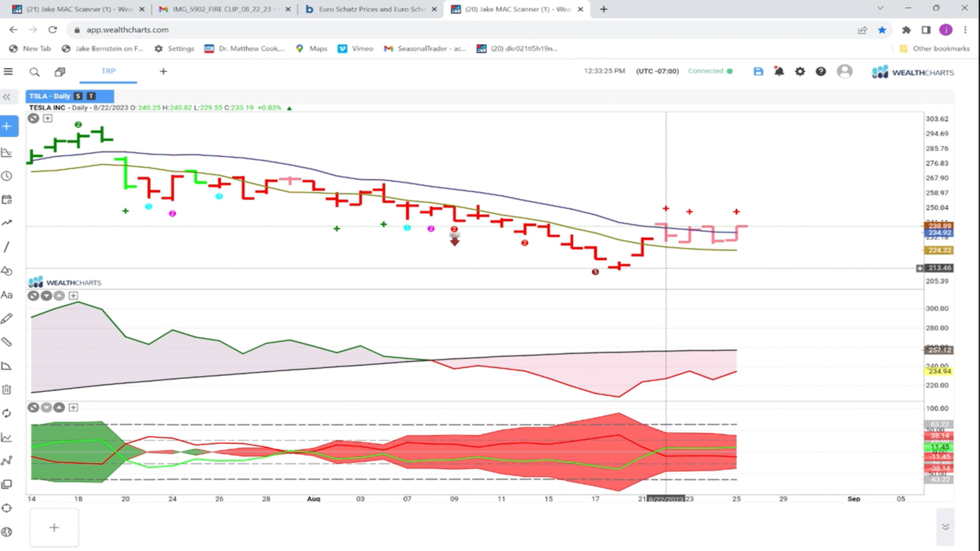Hide indicators in the middle pane
The image size is (980, 551).
click(x=33, y=295)
